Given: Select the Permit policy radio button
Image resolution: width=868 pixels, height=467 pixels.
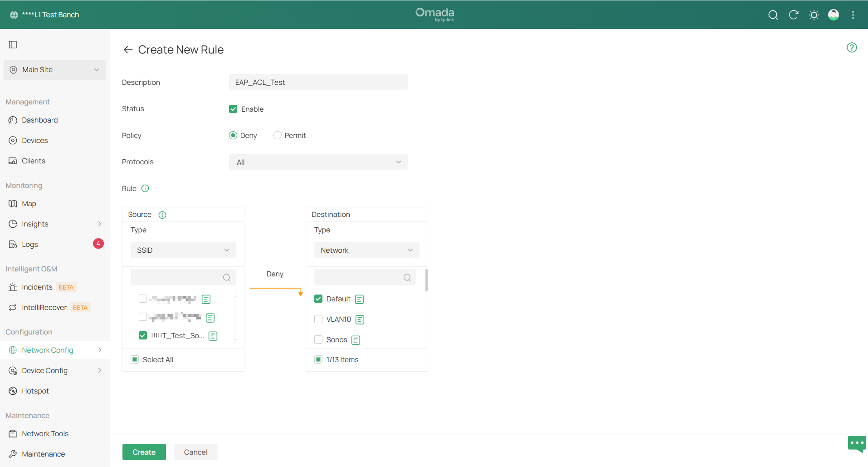Looking at the screenshot, I should (277, 135).
